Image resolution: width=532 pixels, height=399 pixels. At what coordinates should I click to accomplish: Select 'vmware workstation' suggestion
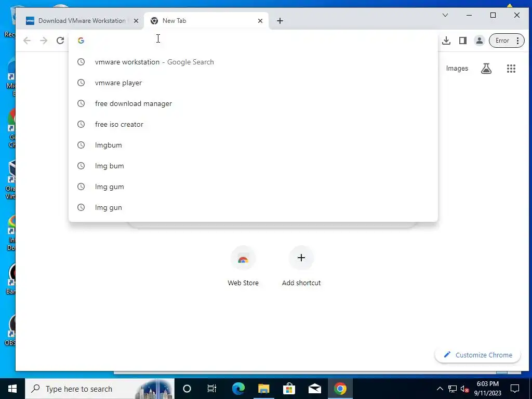tap(253, 62)
